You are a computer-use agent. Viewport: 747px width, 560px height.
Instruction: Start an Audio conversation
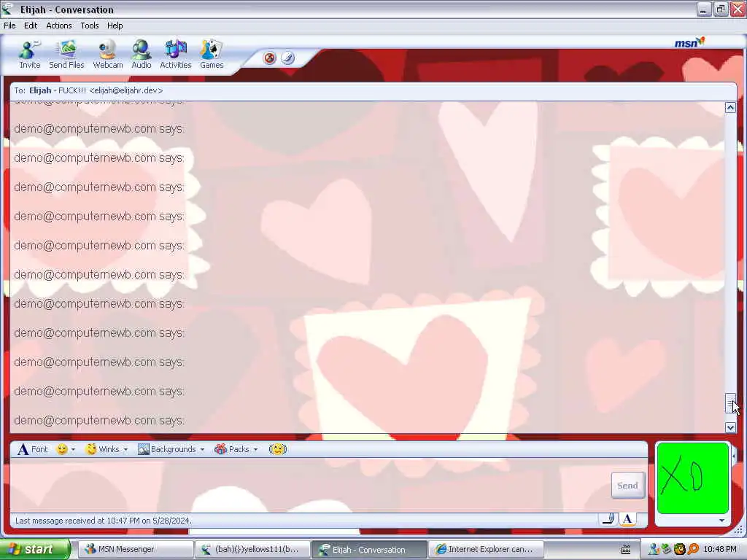pyautogui.click(x=142, y=55)
